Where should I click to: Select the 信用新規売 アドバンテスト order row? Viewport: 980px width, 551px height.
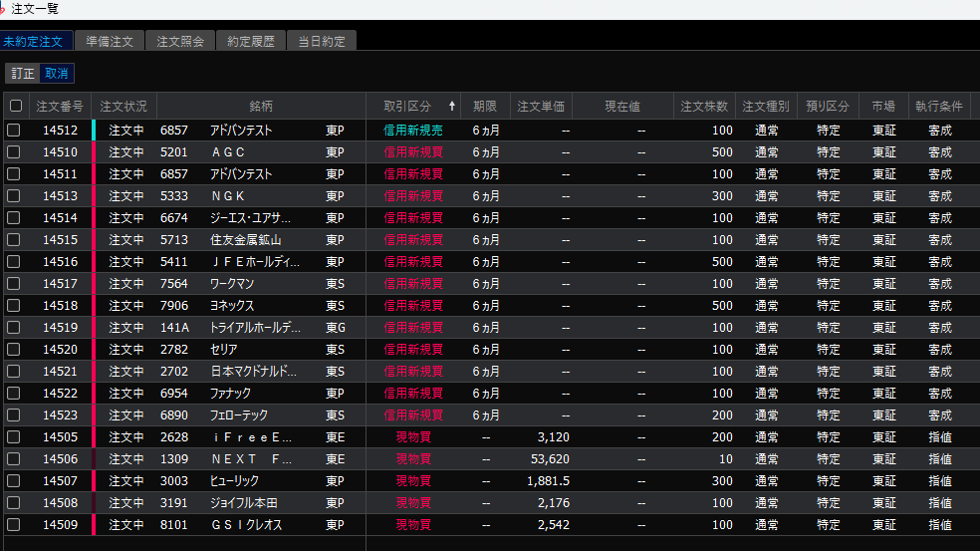[413, 131]
